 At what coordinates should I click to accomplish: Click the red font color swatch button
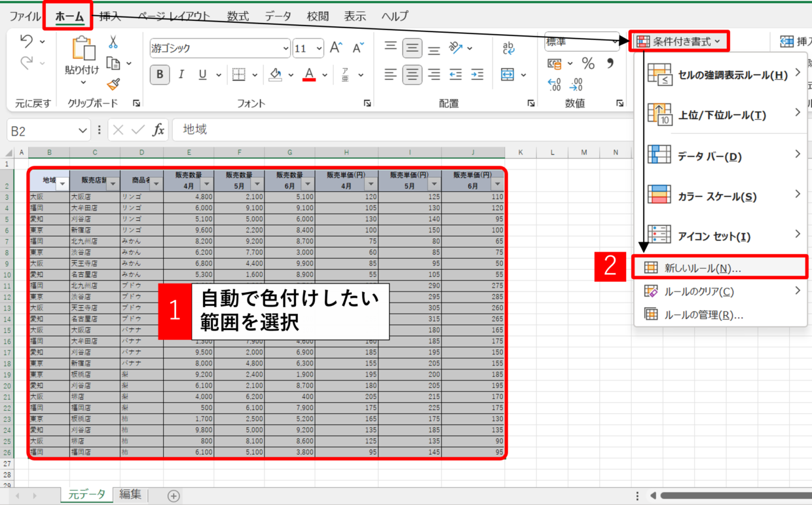click(309, 74)
